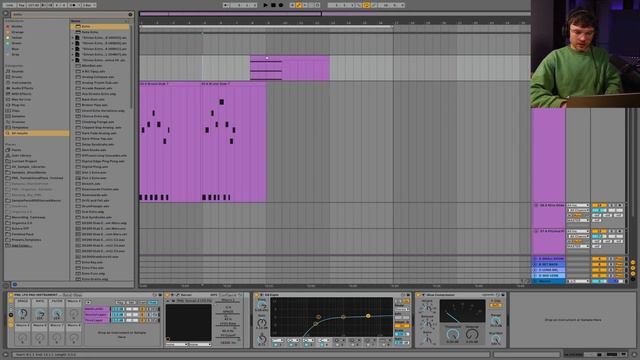This screenshot has width=640, height=360.
Task: Select the highlighted Echo result
Action: [x=100, y=26]
